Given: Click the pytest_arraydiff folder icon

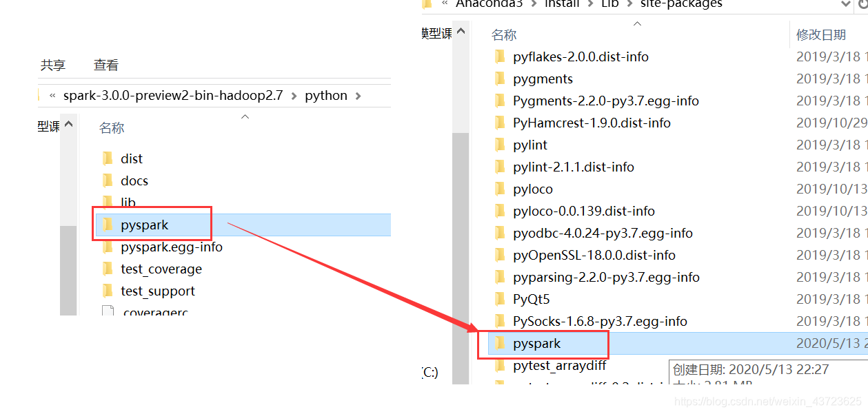Looking at the screenshot, I should tap(501, 365).
